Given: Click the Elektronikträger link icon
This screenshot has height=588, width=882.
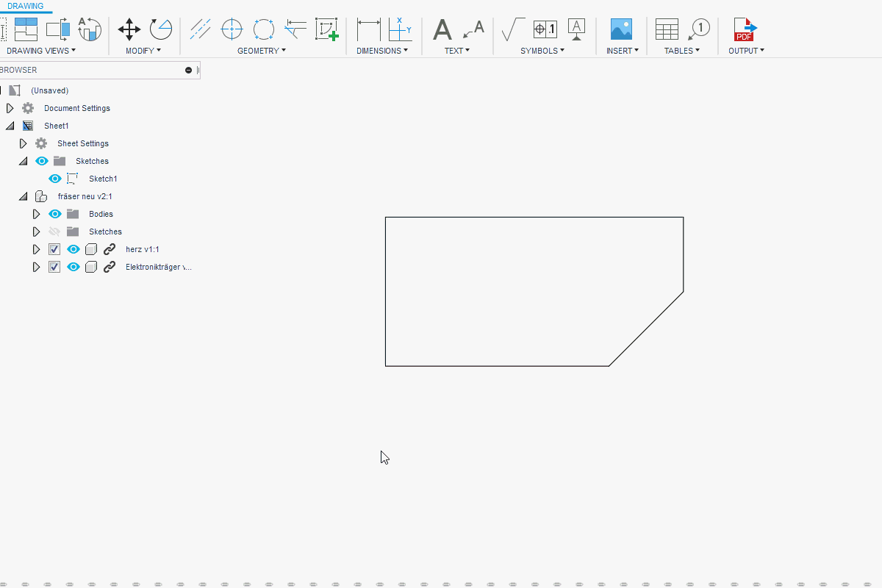Looking at the screenshot, I should (x=110, y=267).
